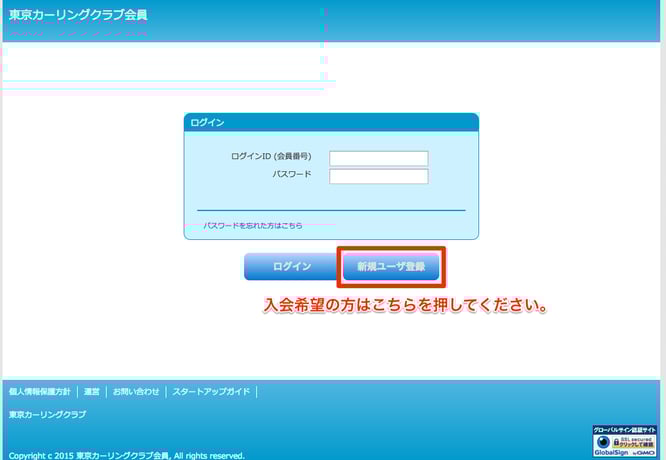Click the ログインID (会員番号) label
666x460 pixels.
tap(271, 156)
